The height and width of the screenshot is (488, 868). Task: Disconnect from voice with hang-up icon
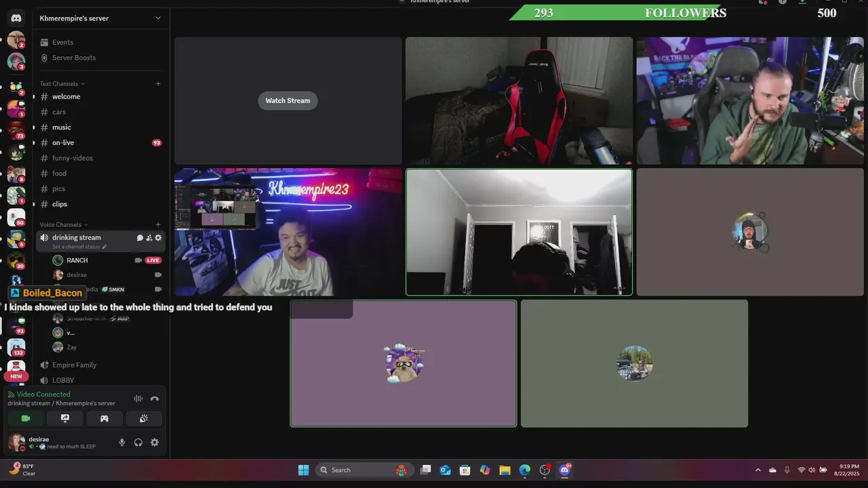154,399
